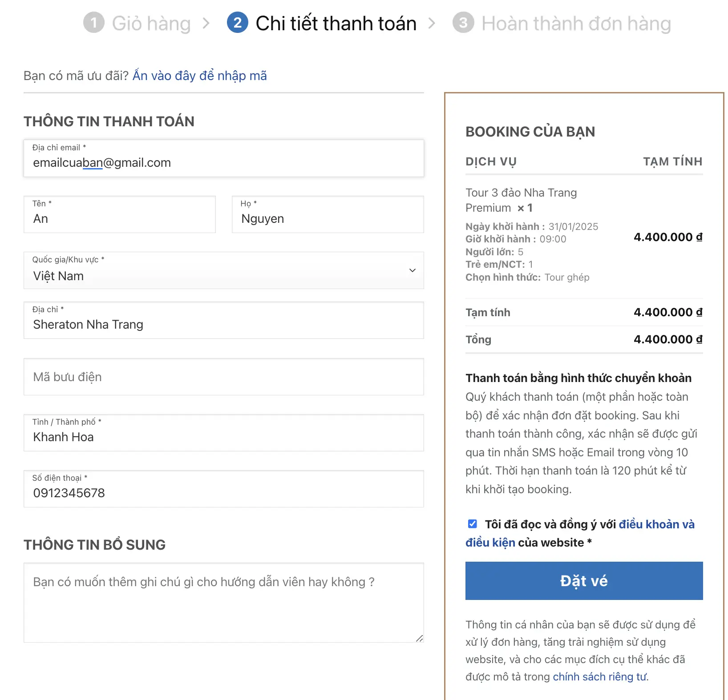Click the step 3 number circle icon
This screenshot has width=728, height=700.
[463, 23]
